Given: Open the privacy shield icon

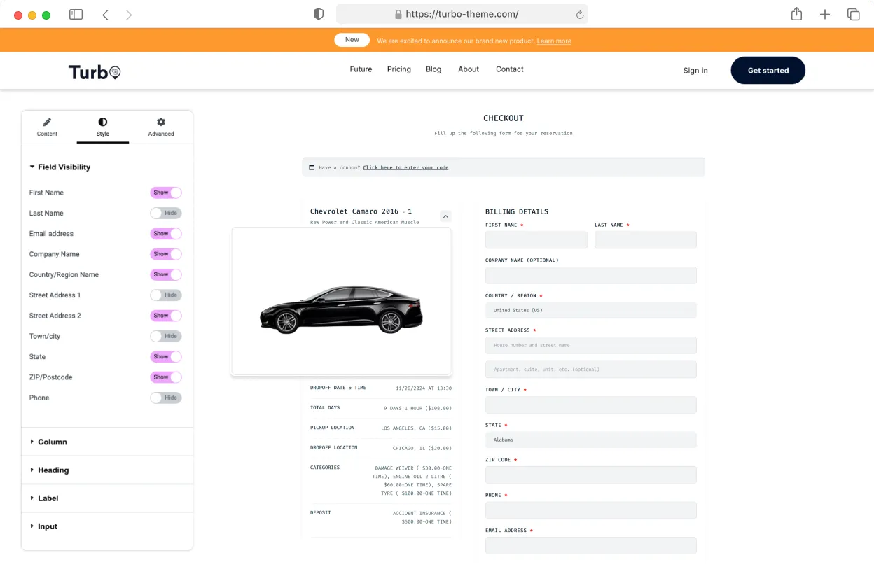Looking at the screenshot, I should pyautogui.click(x=319, y=14).
